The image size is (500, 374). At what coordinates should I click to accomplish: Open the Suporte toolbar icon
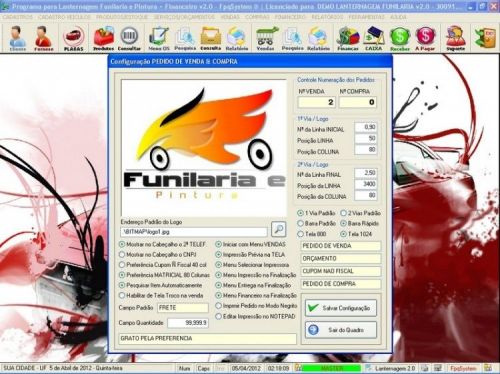click(x=455, y=38)
